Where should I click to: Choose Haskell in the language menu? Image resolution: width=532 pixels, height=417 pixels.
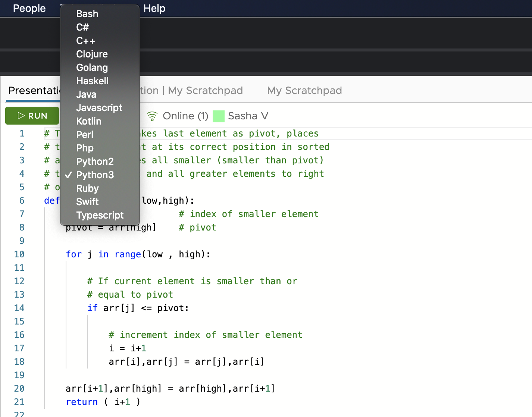tap(92, 81)
